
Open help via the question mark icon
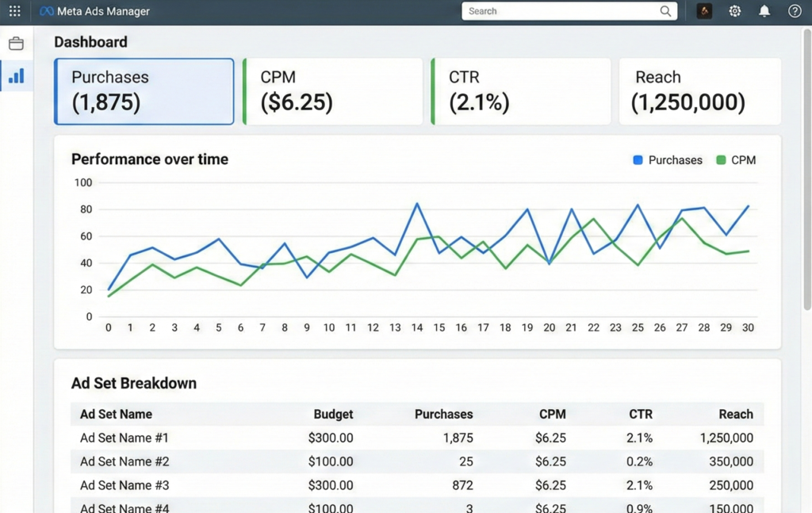click(x=794, y=11)
